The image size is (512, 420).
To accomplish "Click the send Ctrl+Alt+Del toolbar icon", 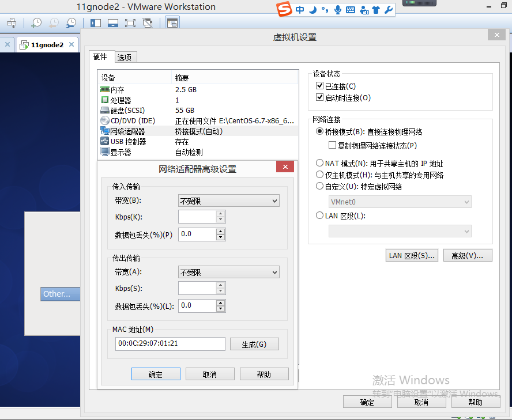I will pos(12,22).
